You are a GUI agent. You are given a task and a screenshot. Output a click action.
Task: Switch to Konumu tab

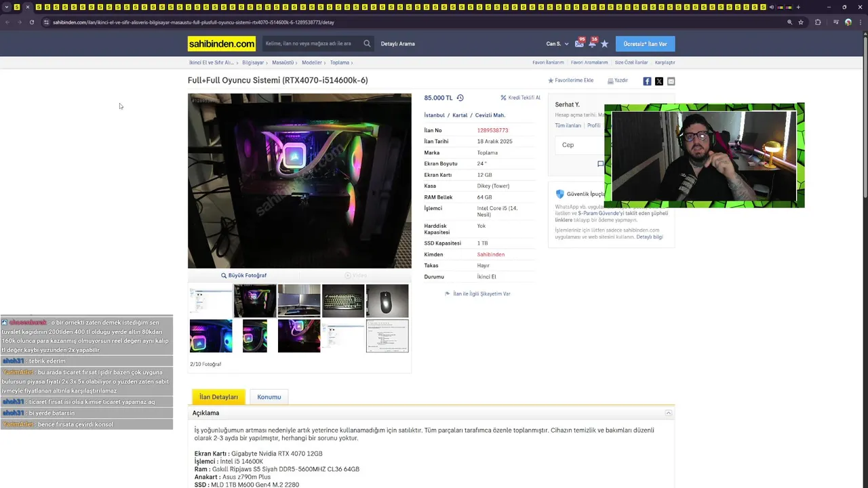(x=269, y=397)
